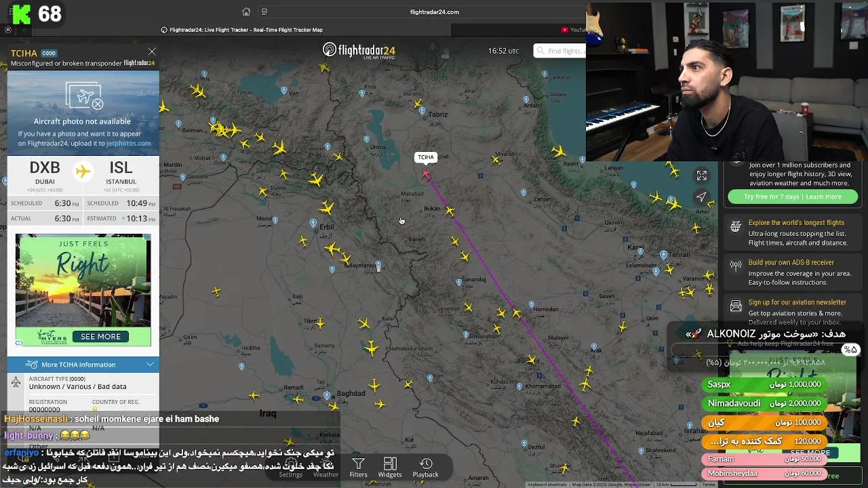Screen dimensions: 868x488
Task: Click the Khorramabad airport pin on map
Action: point(519,386)
